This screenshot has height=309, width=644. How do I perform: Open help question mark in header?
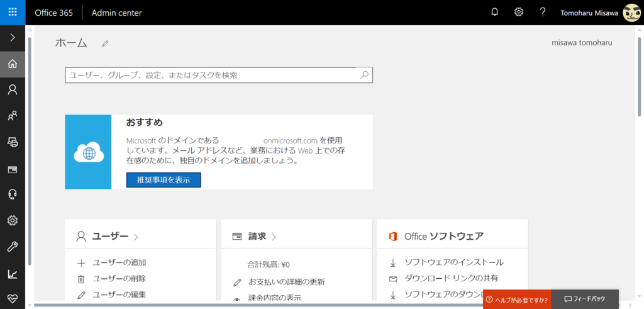(x=543, y=13)
